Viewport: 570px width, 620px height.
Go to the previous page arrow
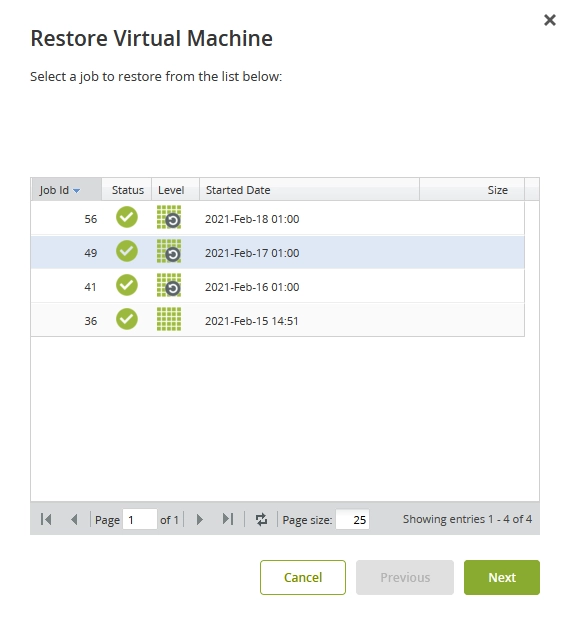coord(74,519)
